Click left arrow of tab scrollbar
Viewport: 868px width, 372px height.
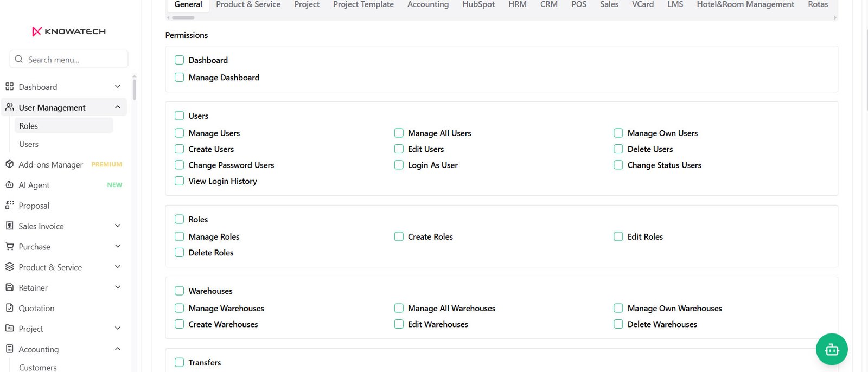click(x=168, y=18)
